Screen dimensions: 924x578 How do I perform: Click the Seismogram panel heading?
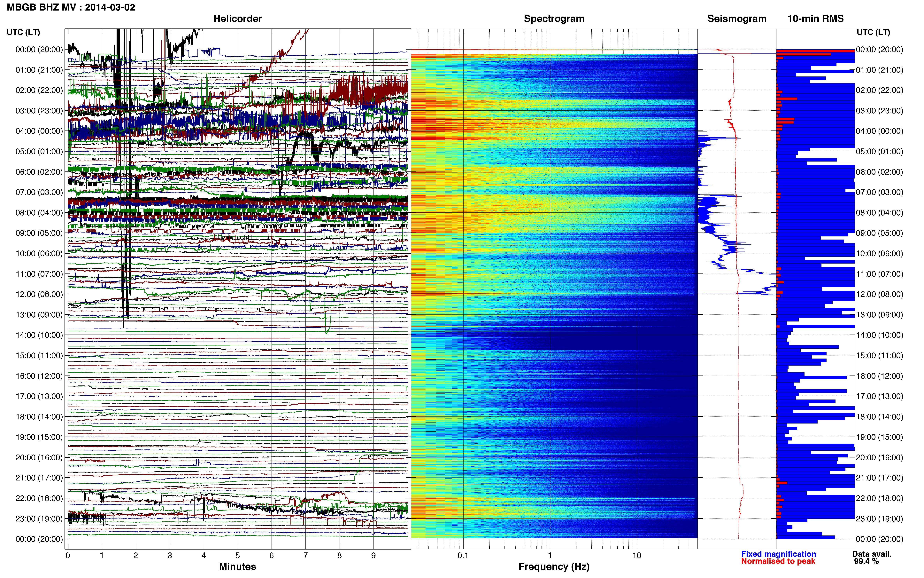point(736,18)
